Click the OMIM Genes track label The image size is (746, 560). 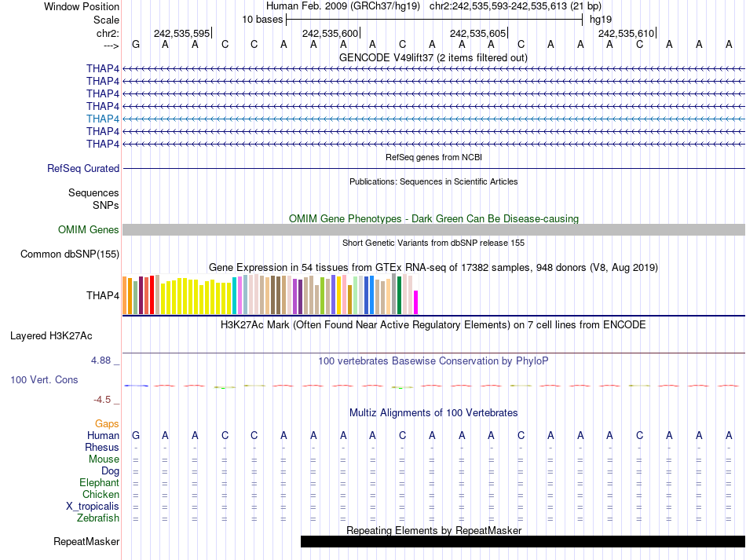click(89, 230)
